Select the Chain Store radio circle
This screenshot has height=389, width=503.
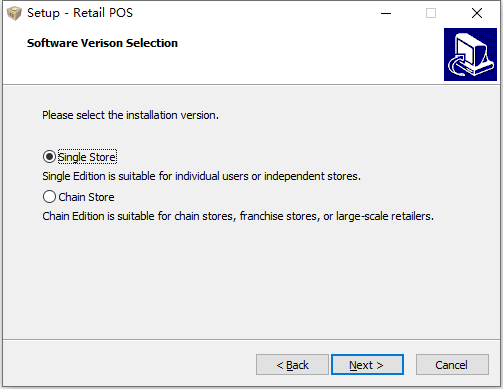click(x=49, y=197)
